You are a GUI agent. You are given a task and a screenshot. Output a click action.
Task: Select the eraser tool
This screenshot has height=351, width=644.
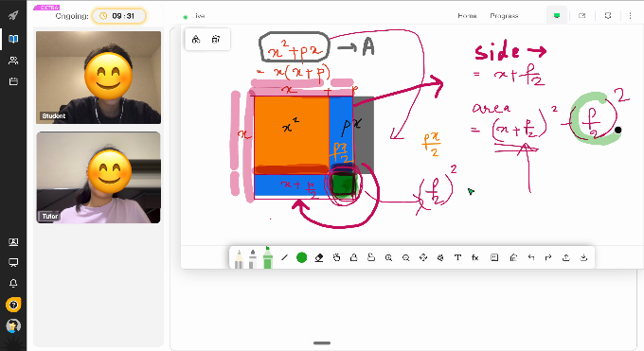(x=319, y=257)
